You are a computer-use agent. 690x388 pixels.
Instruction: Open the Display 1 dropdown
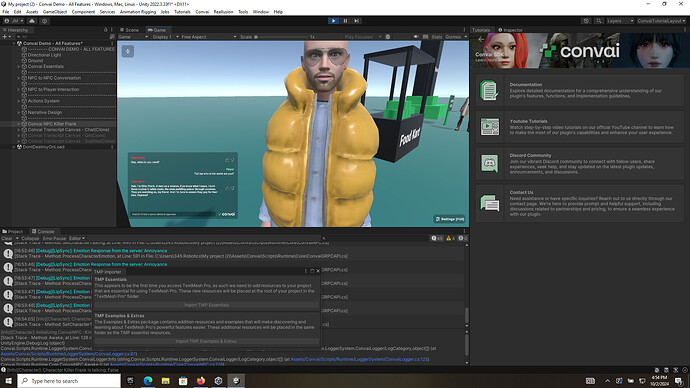165,37
